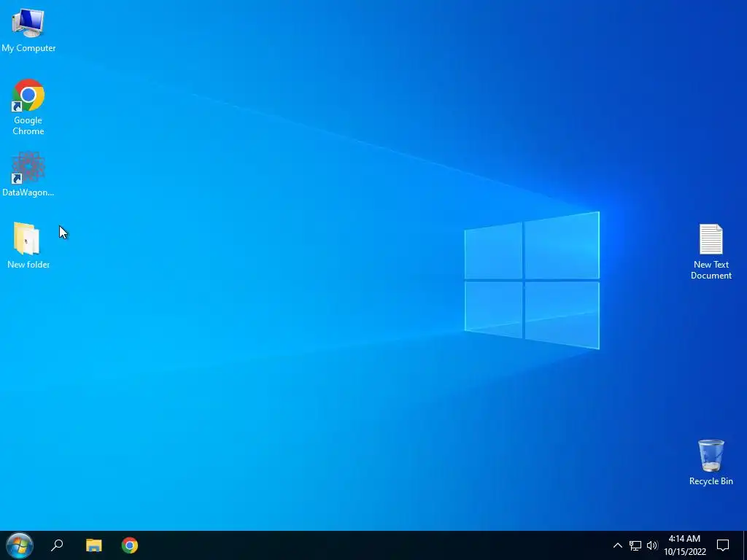Open the volume speaker tray icon
Viewport: 747px width, 560px height.
[x=652, y=545]
